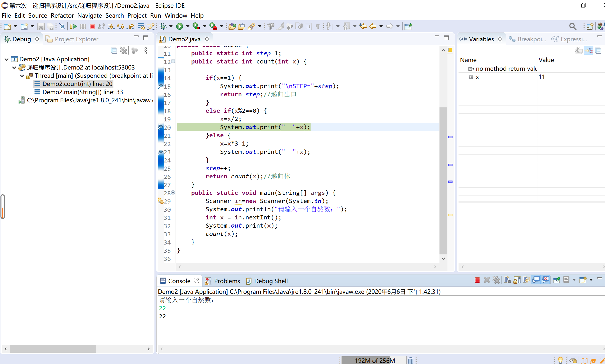Toggle the breakpoint marker at line 23
Image resolution: width=605 pixels, height=364 pixels.
click(x=160, y=152)
